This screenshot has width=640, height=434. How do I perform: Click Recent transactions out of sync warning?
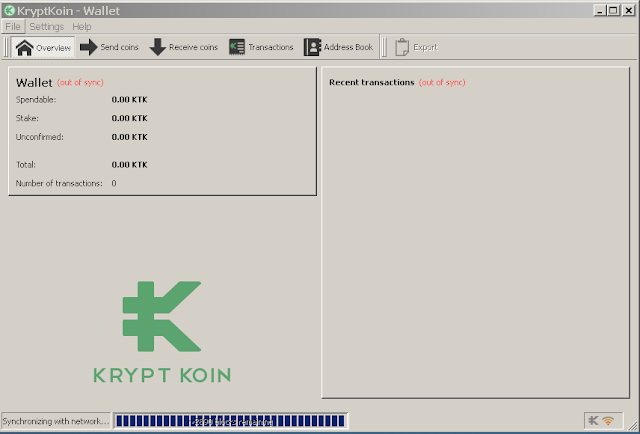point(442,82)
